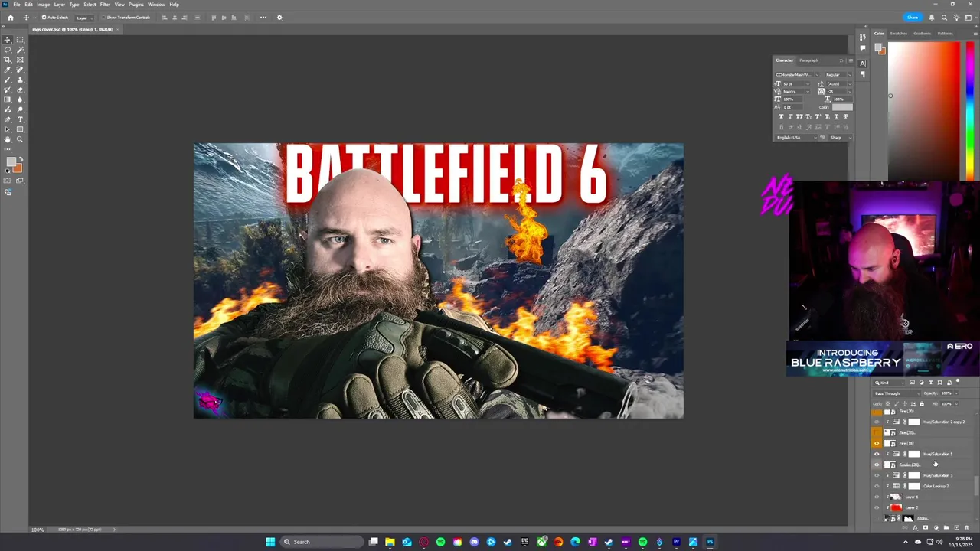Select the Move tool in the toolbox

point(8,40)
